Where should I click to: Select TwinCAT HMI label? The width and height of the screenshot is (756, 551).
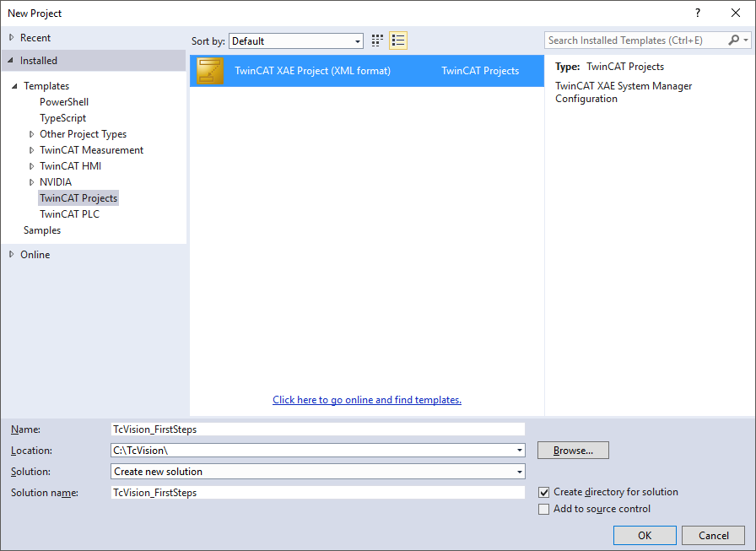[x=70, y=166]
